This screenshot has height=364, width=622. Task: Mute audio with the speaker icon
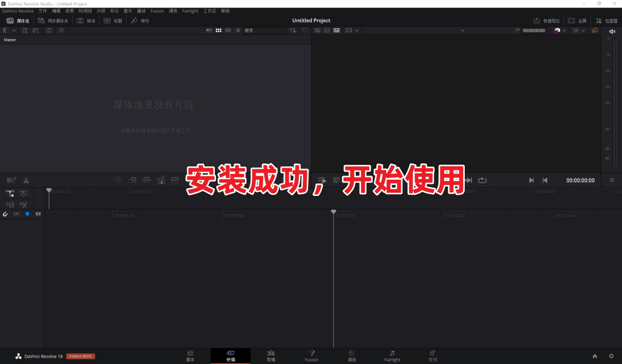point(612,31)
